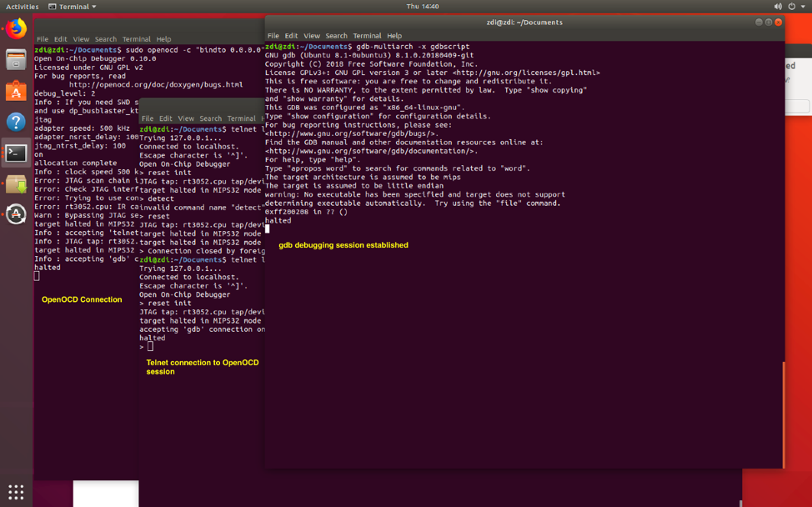
Task: Click the invalid command name "detect" line
Action: click(202, 208)
